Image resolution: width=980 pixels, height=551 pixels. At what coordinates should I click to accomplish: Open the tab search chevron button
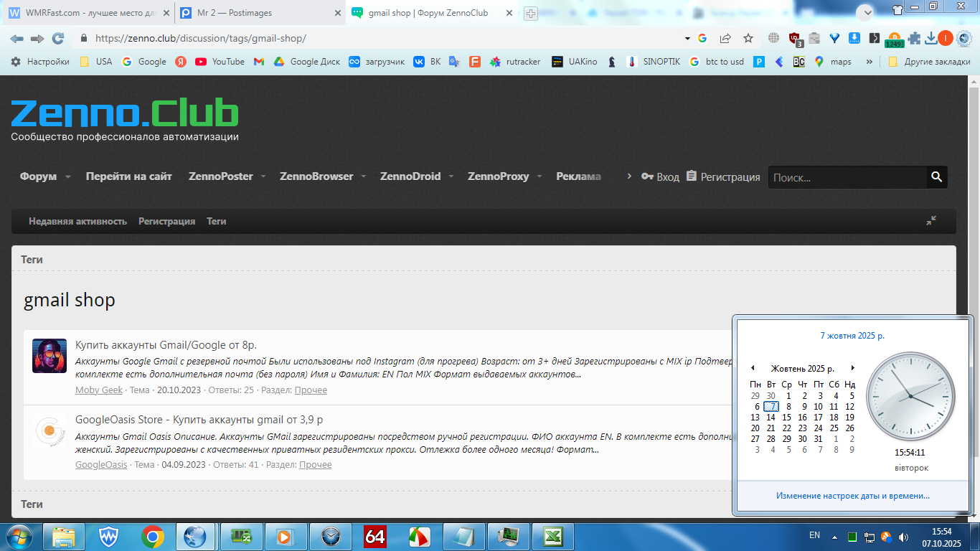tap(867, 12)
